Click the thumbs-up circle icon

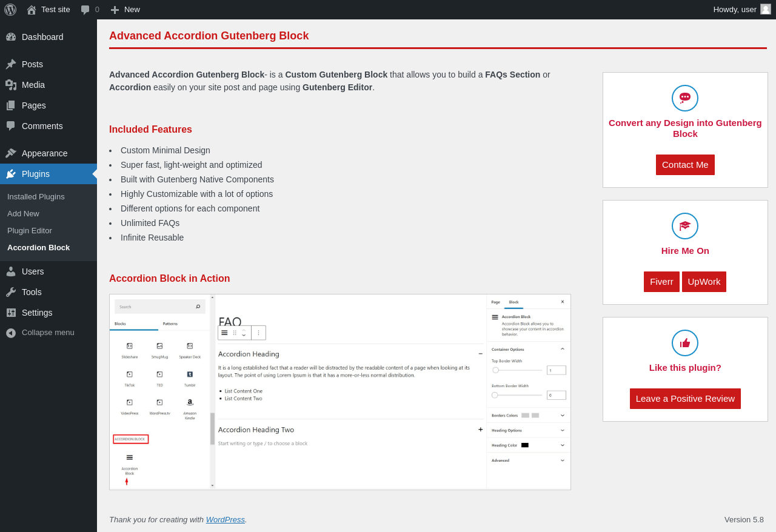point(685,343)
